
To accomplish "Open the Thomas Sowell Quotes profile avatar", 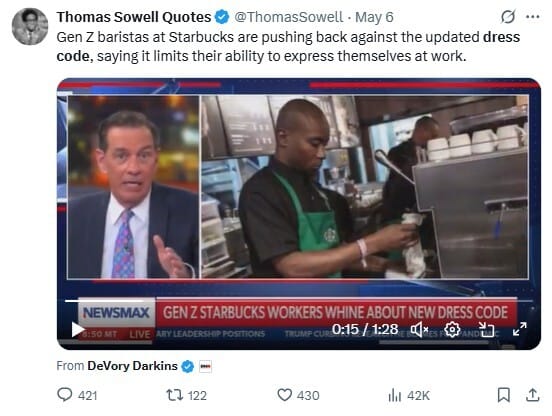I will 30,26.
